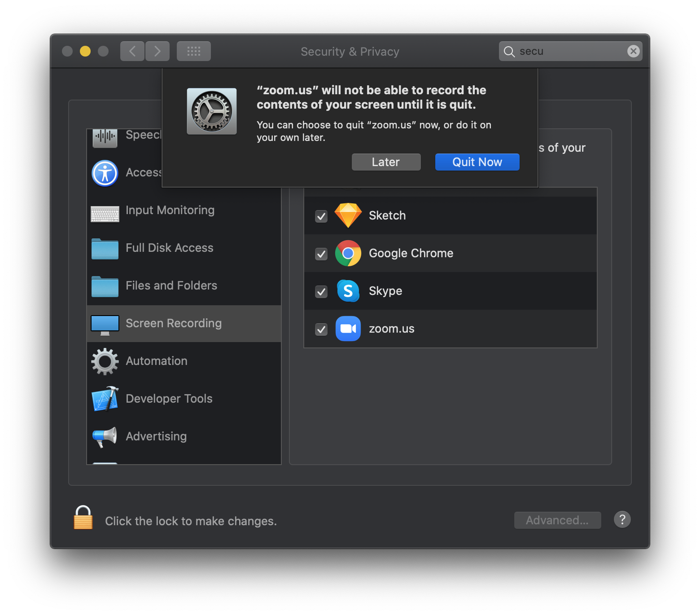Click the Accessibility blue figure icon
This screenshot has width=700, height=615.
(x=105, y=173)
